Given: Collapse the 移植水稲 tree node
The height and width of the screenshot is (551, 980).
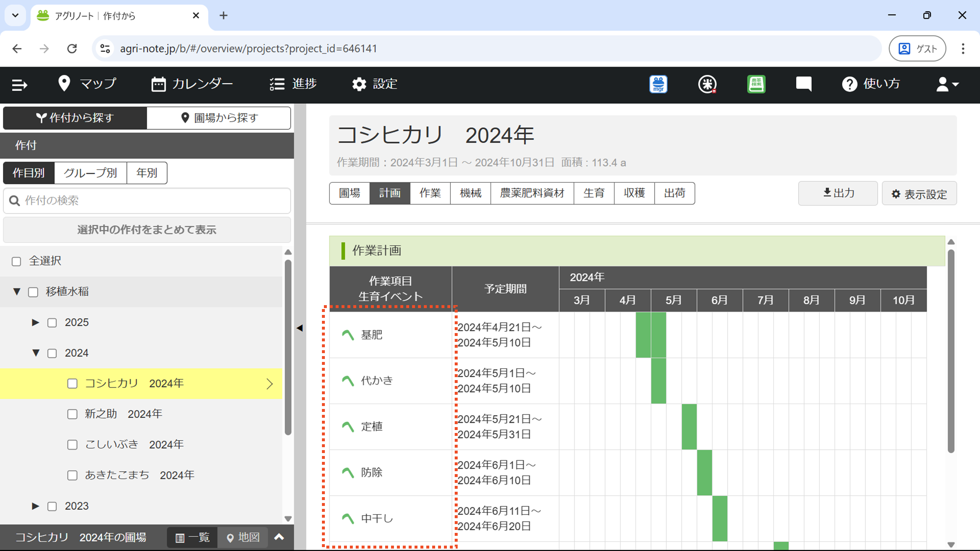Looking at the screenshot, I should pyautogui.click(x=17, y=292).
